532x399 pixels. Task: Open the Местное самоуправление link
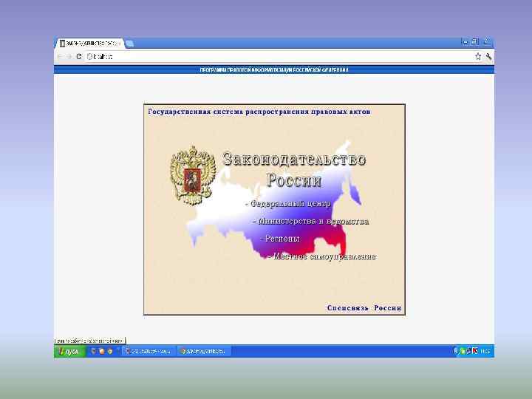point(323,256)
